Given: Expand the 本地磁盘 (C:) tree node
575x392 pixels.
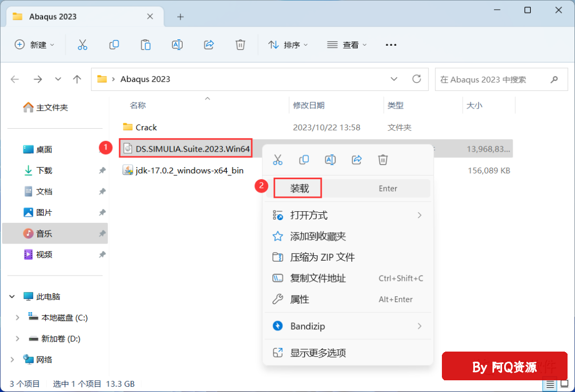Looking at the screenshot, I should (x=17, y=318).
